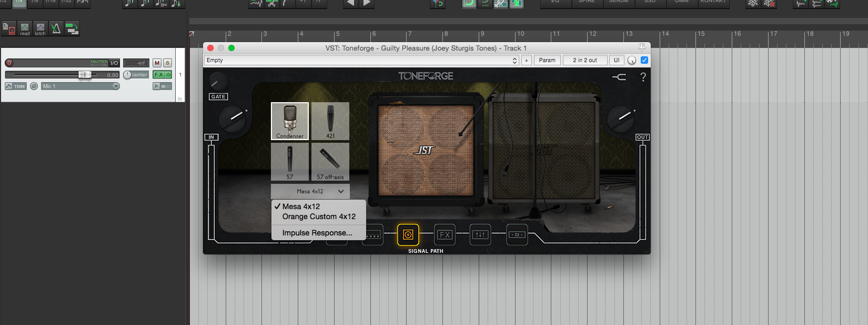Select the 421 microphone

pos(330,121)
